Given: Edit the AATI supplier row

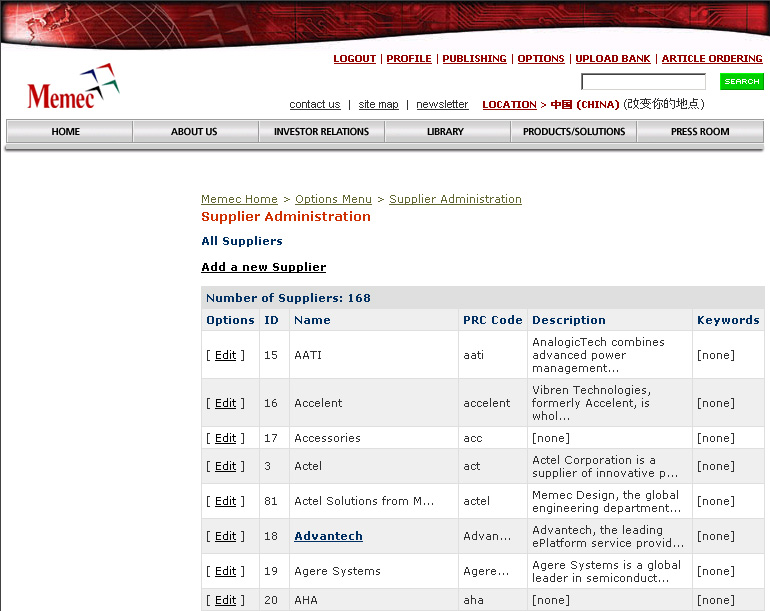Looking at the screenshot, I should (x=226, y=355).
